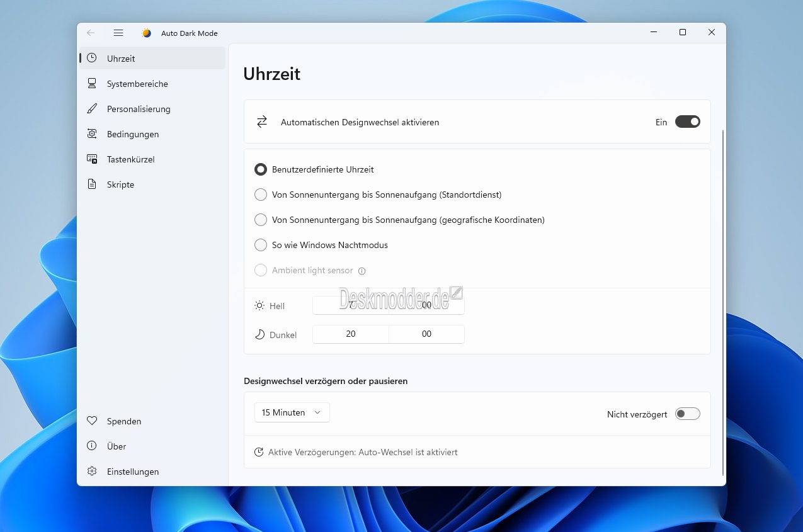Minimize the Auto Dark Mode window
This screenshot has width=803, height=532.
pos(653,33)
